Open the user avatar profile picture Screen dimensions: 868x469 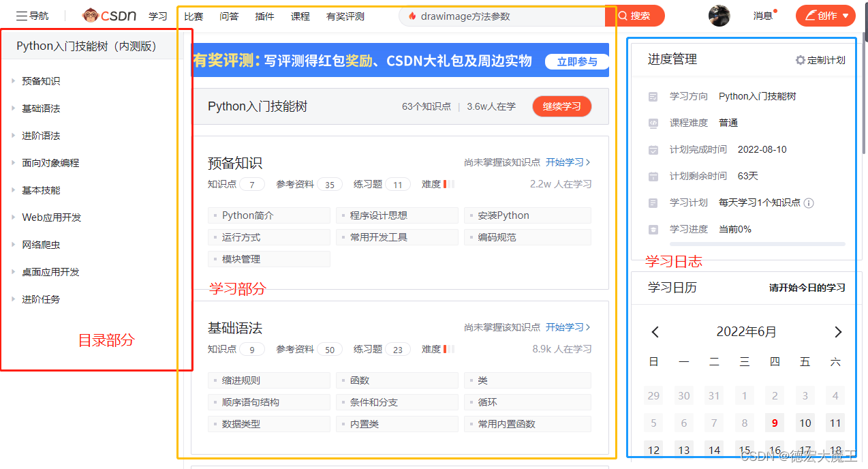719,16
